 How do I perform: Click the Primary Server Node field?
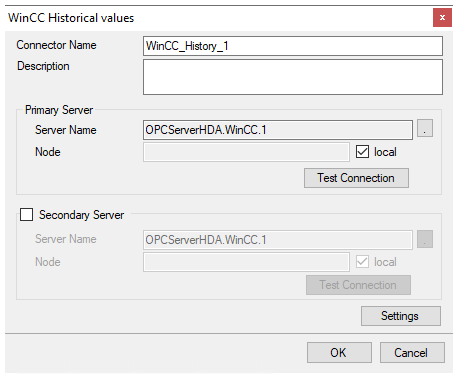click(x=246, y=152)
